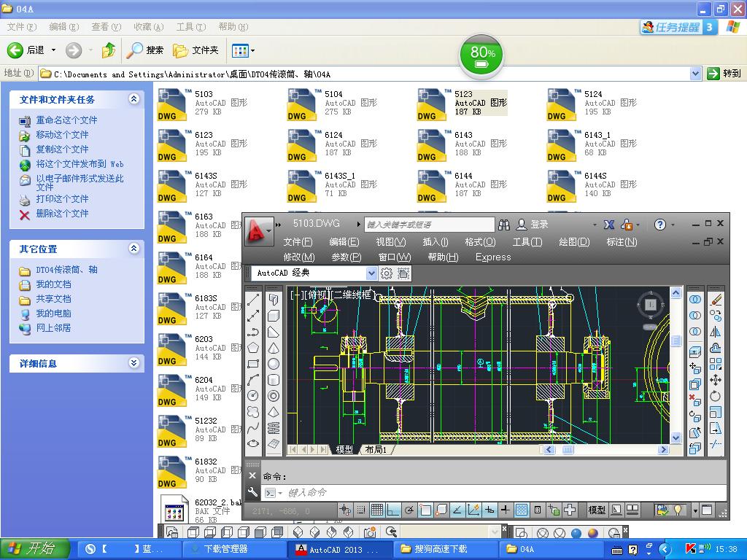Image resolution: width=747 pixels, height=560 pixels.
Task: Select the Line tool in draw toolbar
Action: click(253, 300)
